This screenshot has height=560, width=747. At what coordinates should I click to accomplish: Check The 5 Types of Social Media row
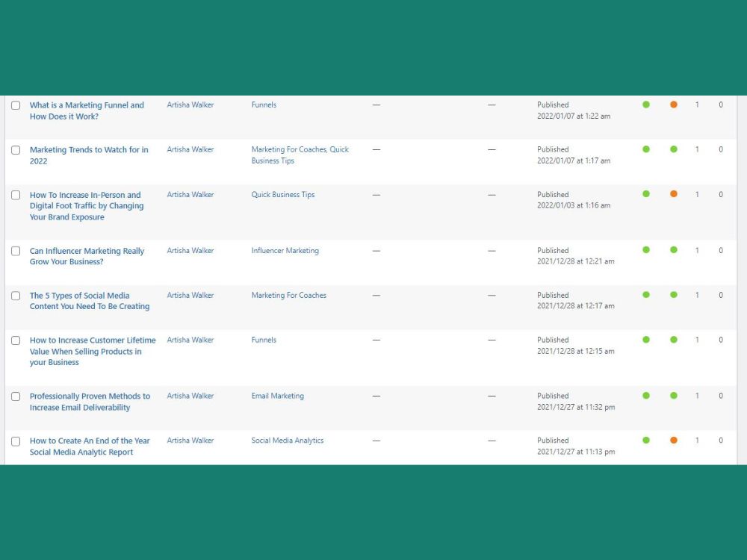point(16,296)
